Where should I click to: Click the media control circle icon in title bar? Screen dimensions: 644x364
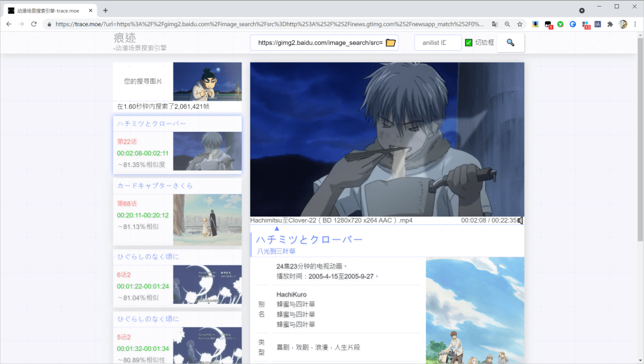pos(582,10)
